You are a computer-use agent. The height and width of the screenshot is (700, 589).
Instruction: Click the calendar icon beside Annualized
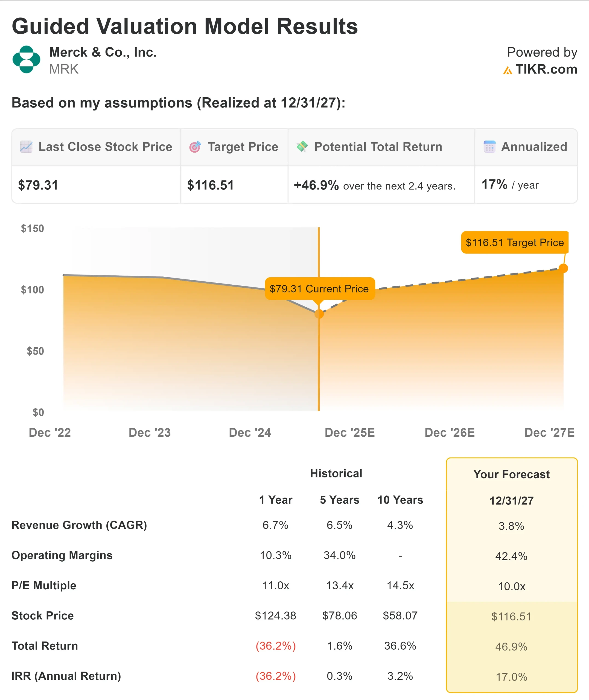[x=489, y=147]
